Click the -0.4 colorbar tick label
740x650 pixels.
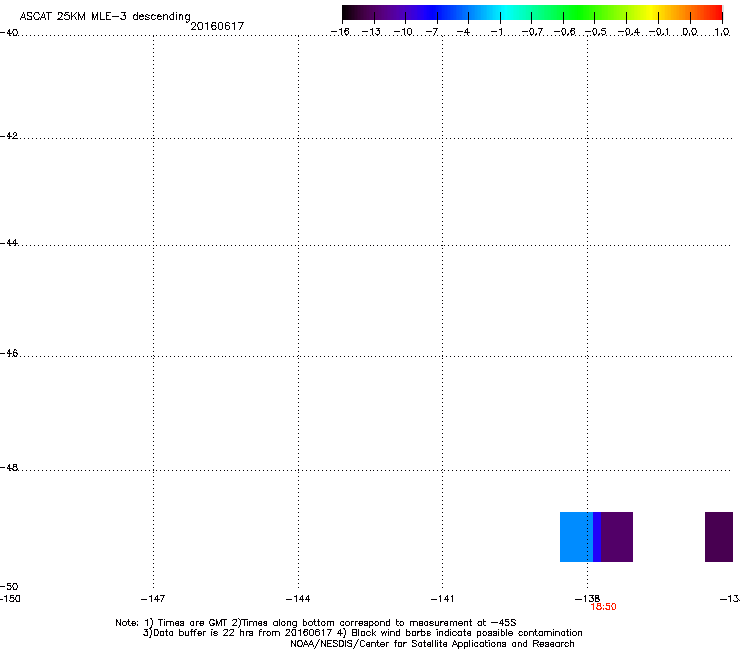[629, 32]
